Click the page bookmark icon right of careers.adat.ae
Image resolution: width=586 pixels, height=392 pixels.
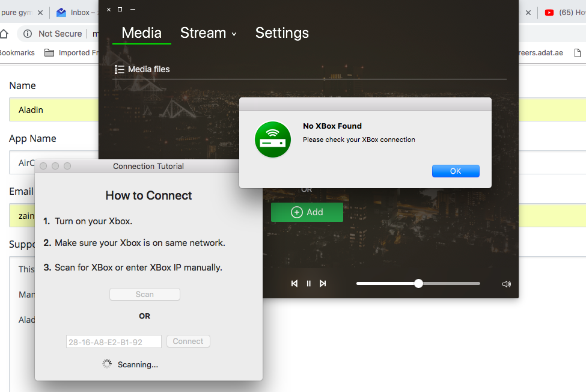[x=578, y=53]
